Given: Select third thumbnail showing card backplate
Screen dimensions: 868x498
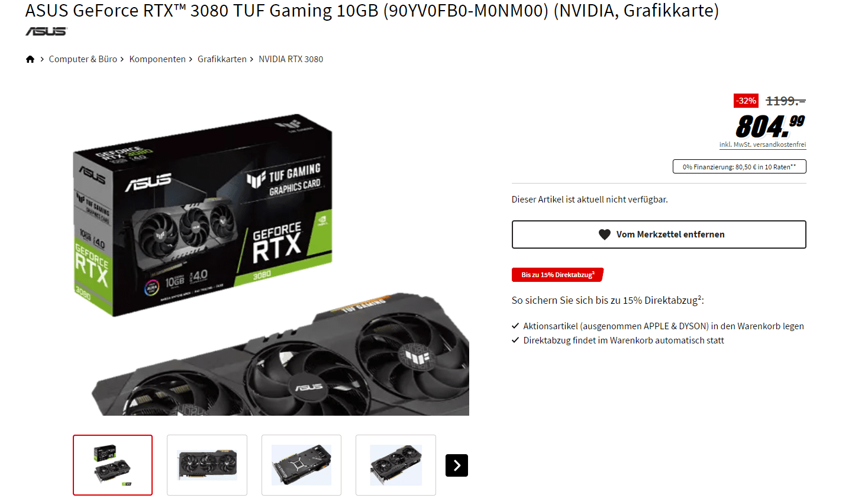Looking at the screenshot, I should pyautogui.click(x=301, y=465).
